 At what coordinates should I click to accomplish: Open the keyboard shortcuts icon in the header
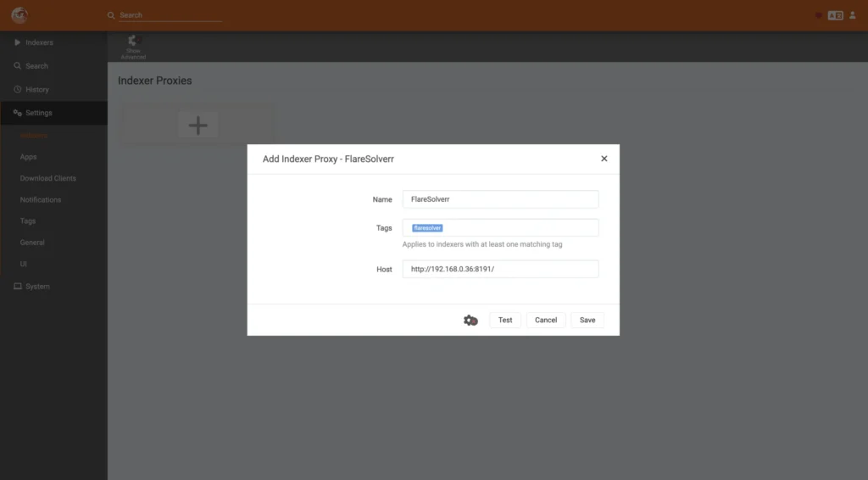(835, 15)
